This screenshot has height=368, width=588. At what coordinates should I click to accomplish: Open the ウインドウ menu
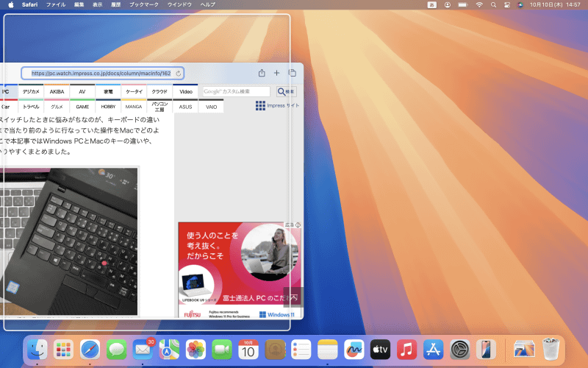pyautogui.click(x=179, y=4)
